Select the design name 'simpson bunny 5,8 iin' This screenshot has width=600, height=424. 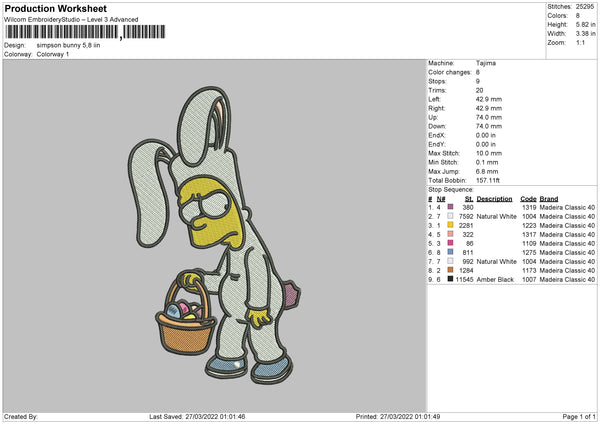pos(68,45)
